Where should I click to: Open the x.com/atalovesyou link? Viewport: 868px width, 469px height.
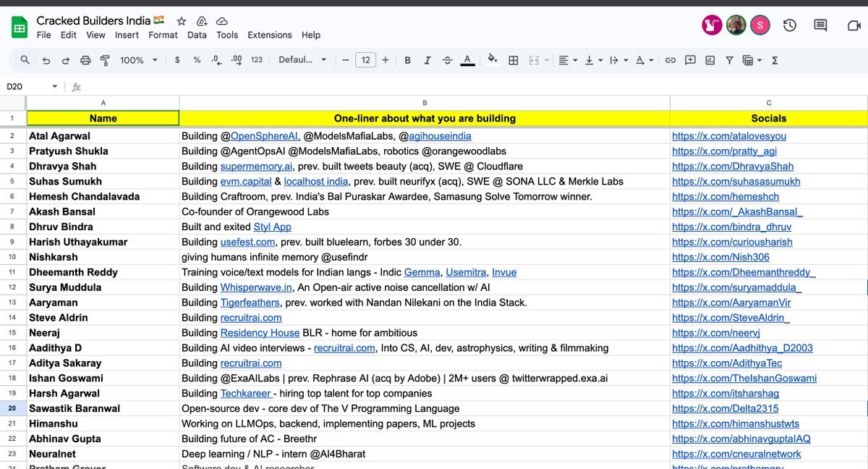click(x=729, y=136)
